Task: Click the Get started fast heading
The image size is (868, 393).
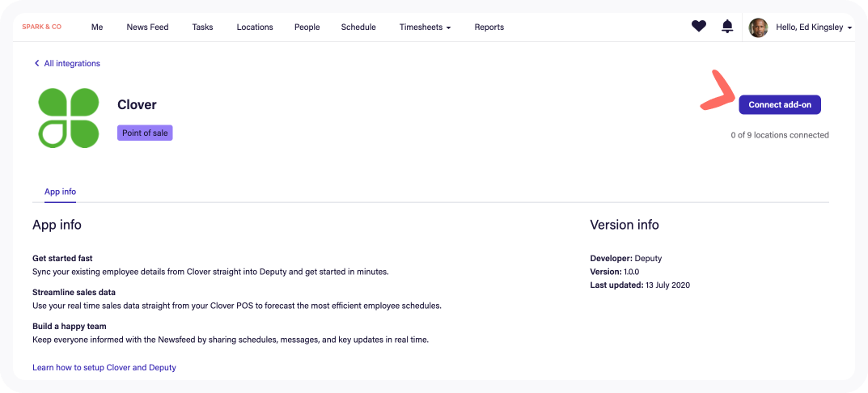Action: pos(62,259)
